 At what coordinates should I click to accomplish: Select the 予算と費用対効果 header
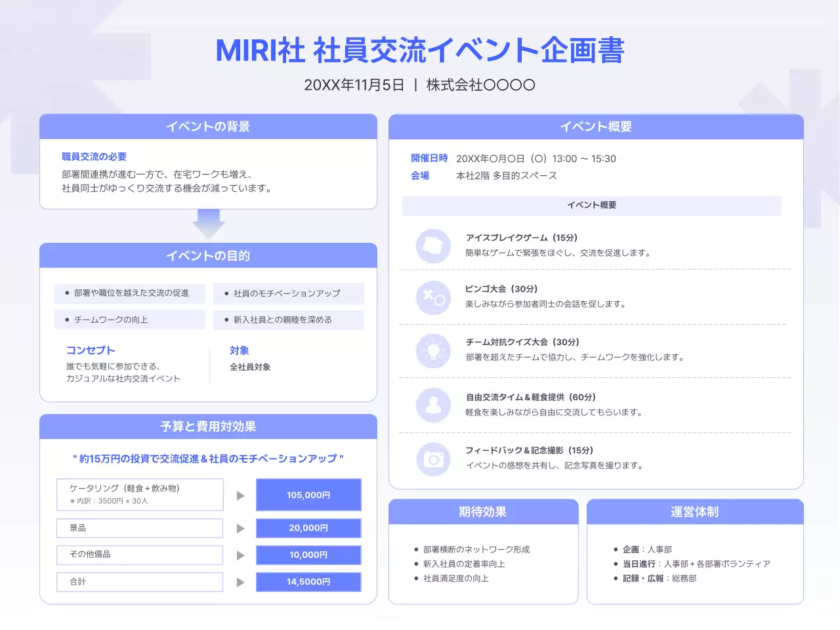pyautogui.click(x=208, y=427)
